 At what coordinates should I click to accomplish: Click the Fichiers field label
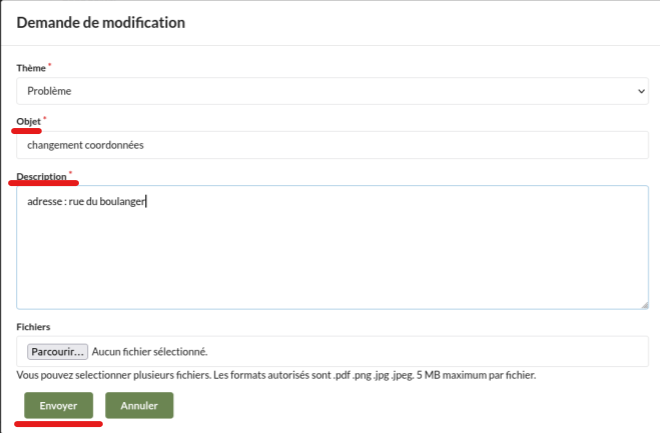(34, 327)
